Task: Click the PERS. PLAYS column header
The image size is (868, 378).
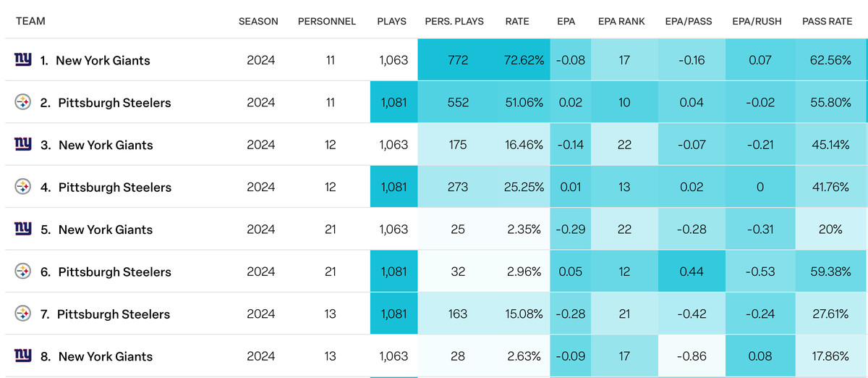Action: [454, 22]
